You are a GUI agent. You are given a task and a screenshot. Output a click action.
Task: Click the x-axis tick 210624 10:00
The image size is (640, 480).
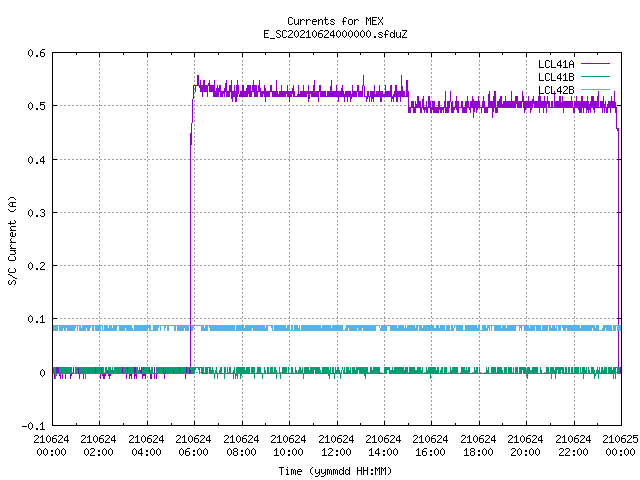click(x=288, y=446)
